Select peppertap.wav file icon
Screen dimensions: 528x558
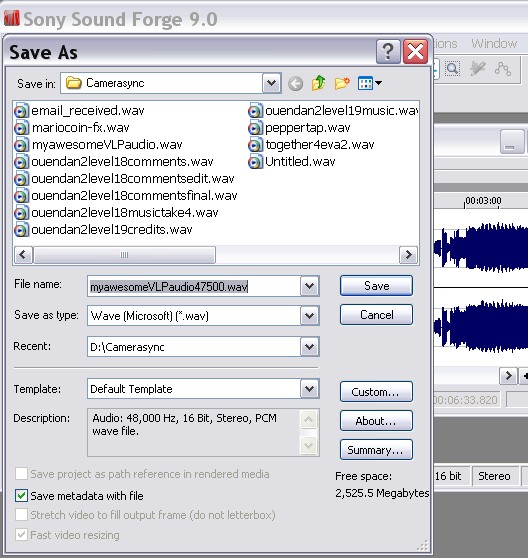[x=255, y=128]
